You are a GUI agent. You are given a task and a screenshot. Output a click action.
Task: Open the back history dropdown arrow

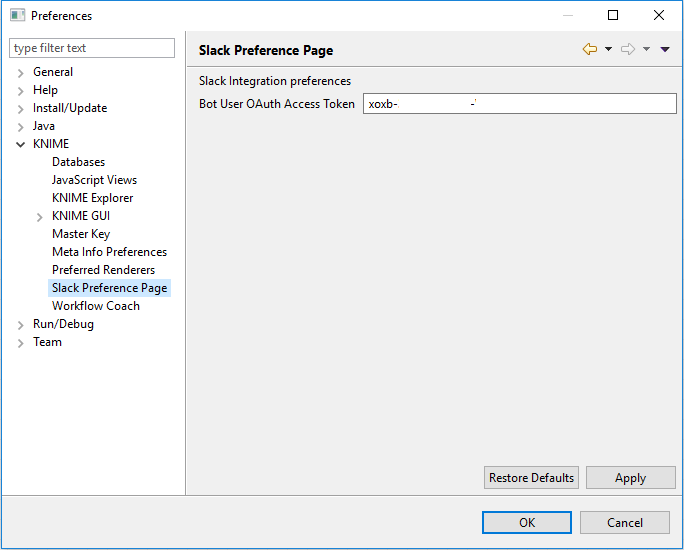click(608, 49)
